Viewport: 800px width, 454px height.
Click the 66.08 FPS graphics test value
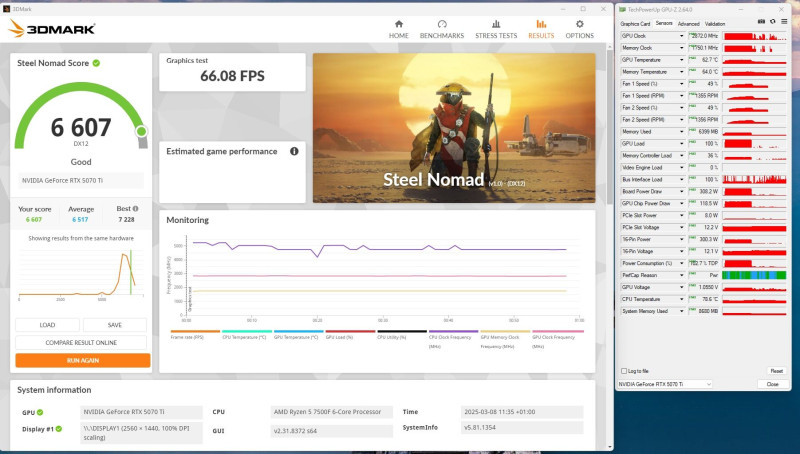(x=232, y=76)
